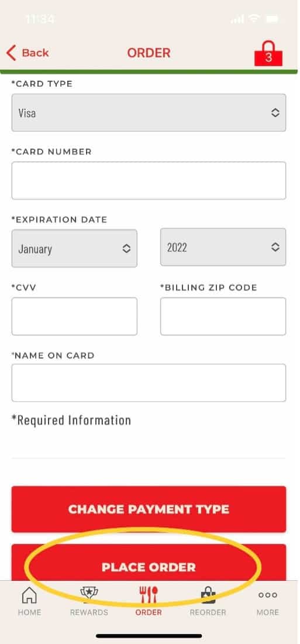Tap the Back text link
The height and width of the screenshot is (644, 300).
click(x=35, y=53)
